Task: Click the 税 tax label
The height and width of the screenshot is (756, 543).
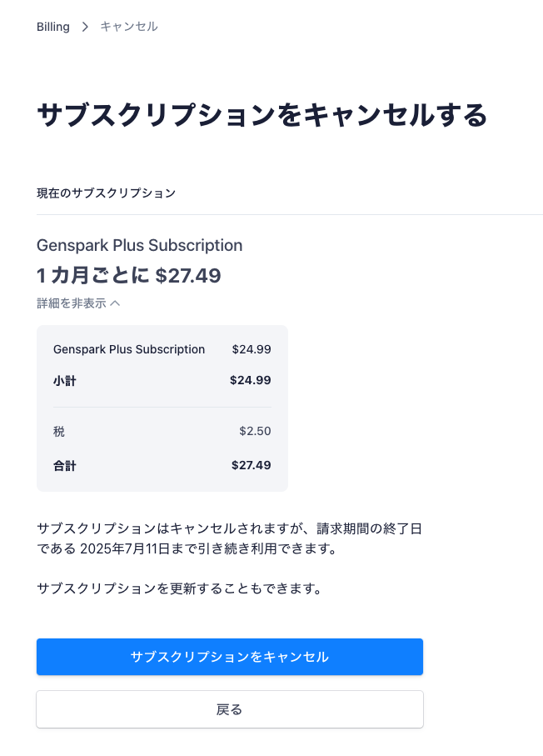Action: [x=59, y=432]
